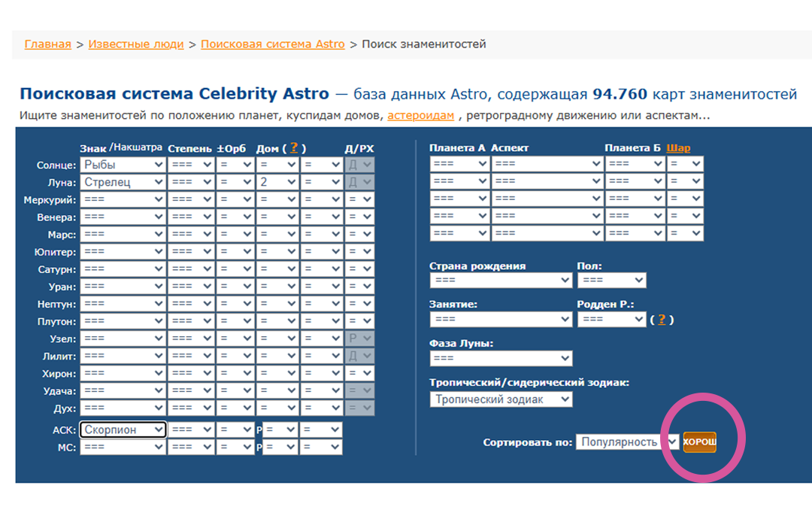812x519 pixels.
Task: Open first row Планета Б dropdown
Action: coord(635,164)
